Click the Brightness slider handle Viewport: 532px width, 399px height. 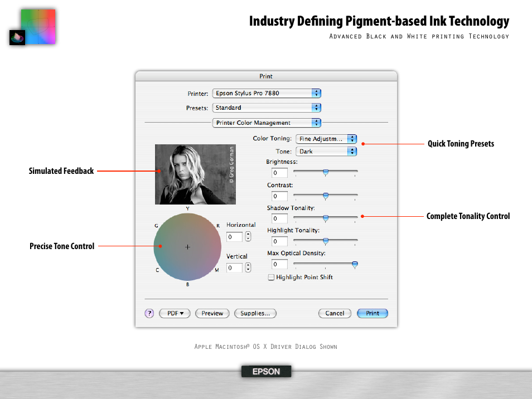tap(326, 173)
